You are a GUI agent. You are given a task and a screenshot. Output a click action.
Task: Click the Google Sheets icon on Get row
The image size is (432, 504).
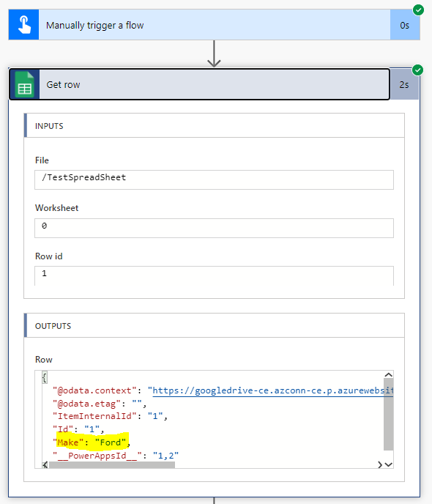pyautogui.click(x=24, y=84)
